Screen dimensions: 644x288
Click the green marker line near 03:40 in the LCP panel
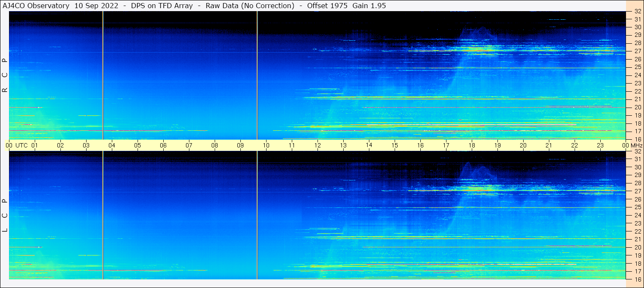pyautogui.click(x=103, y=215)
